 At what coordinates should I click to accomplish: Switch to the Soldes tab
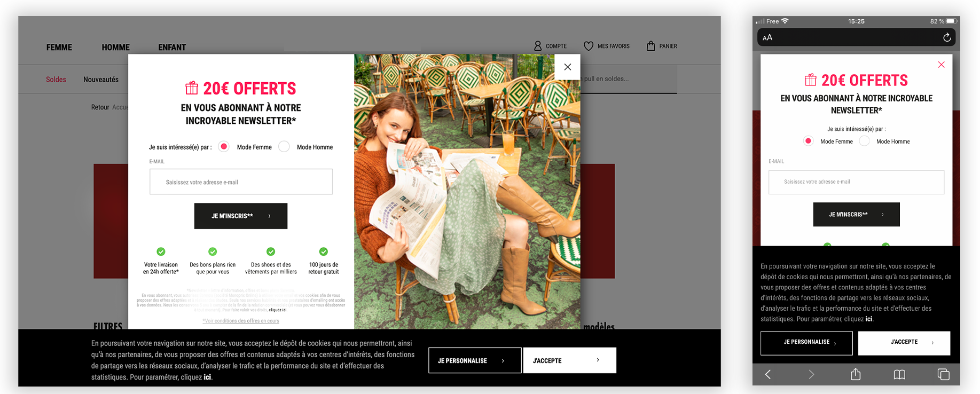56,80
